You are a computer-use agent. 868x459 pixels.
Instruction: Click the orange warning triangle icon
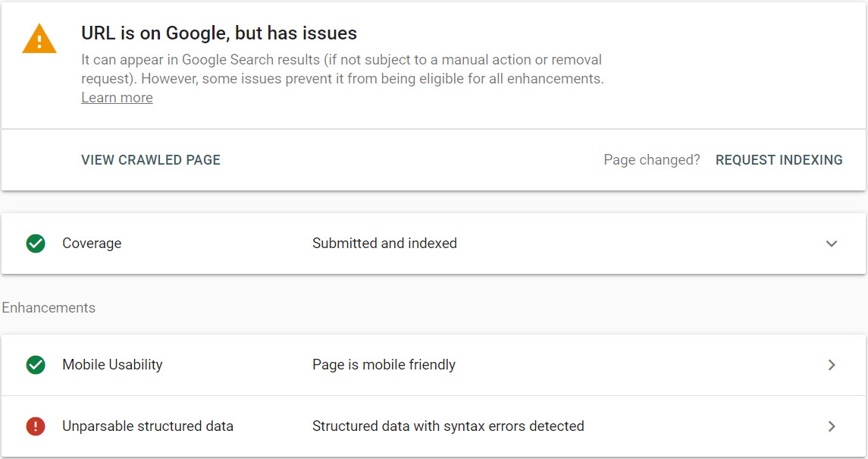[39, 39]
